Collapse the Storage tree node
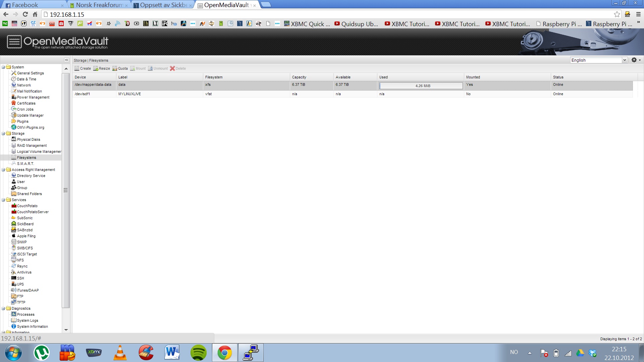Image resolution: width=644 pixels, height=362 pixels. pos(3,133)
